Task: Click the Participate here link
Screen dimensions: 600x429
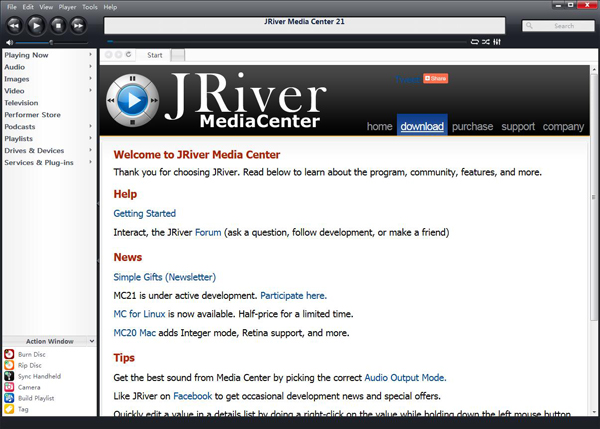Action: pyautogui.click(x=293, y=295)
